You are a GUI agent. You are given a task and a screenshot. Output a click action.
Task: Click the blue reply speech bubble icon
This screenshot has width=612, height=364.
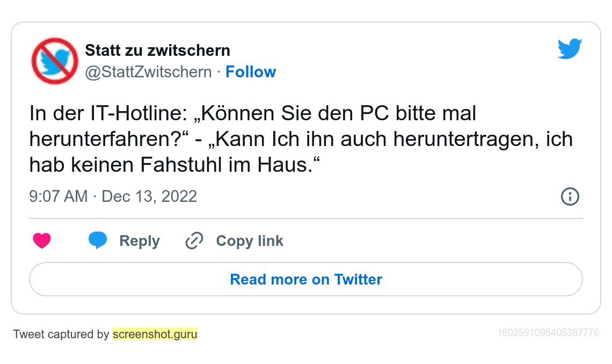pyautogui.click(x=98, y=241)
